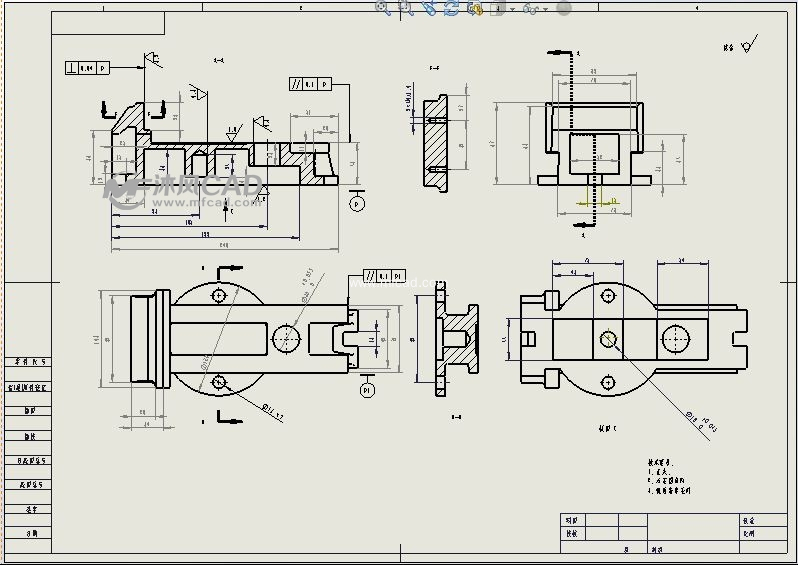Click the Zoom to Fit magnifier icon

point(382,8)
